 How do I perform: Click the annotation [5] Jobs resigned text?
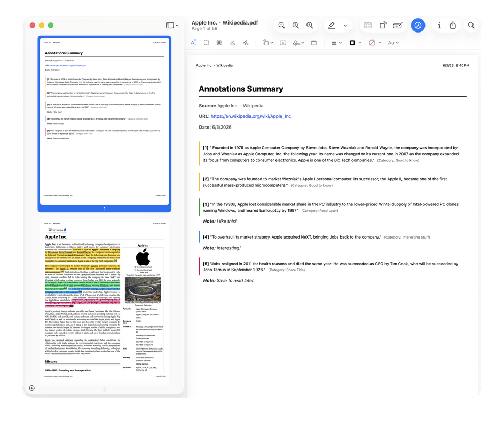330,267
